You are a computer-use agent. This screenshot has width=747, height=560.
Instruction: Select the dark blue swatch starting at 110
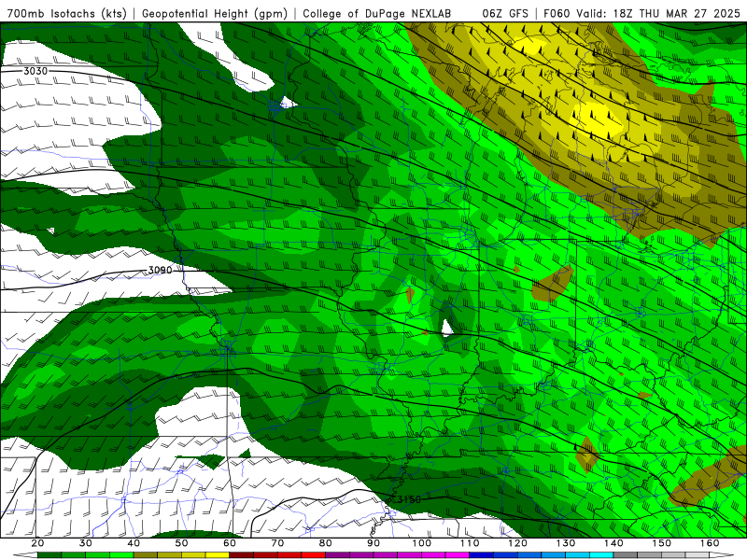[482, 555]
